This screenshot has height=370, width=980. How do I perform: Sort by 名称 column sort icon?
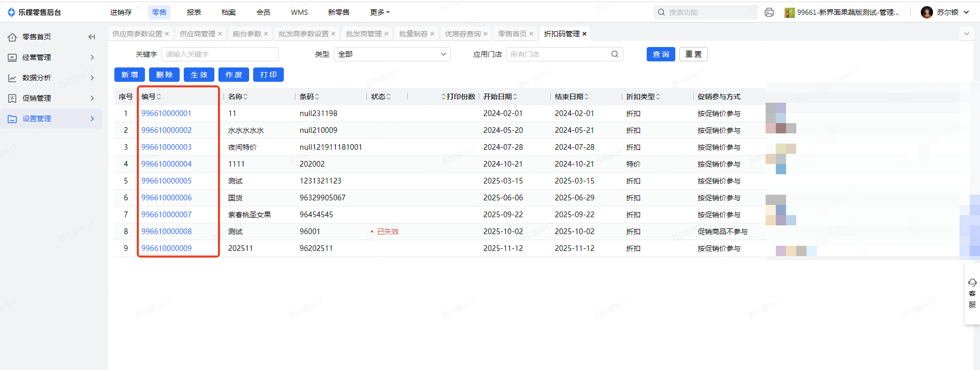246,97
